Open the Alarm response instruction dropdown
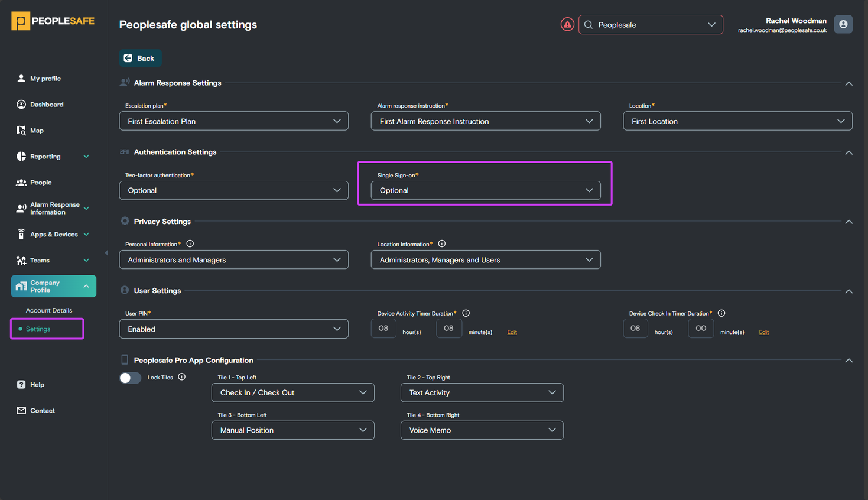The width and height of the screenshot is (868, 500). click(x=486, y=121)
